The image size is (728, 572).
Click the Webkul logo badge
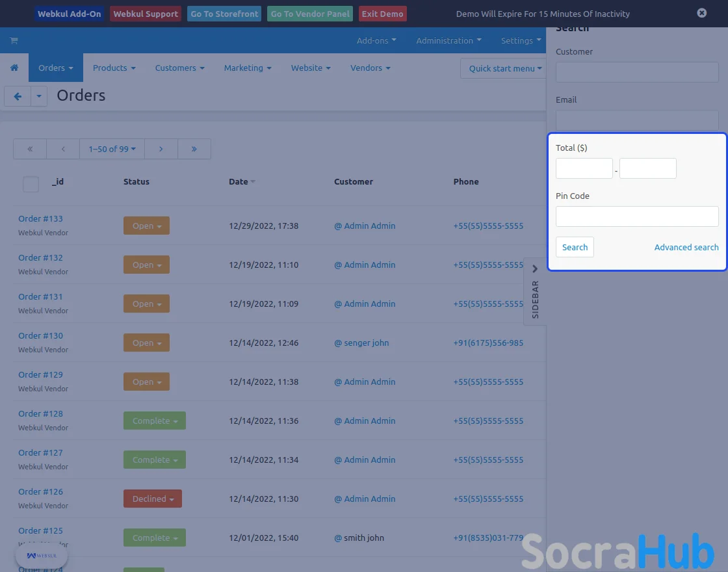tap(42, 556)
